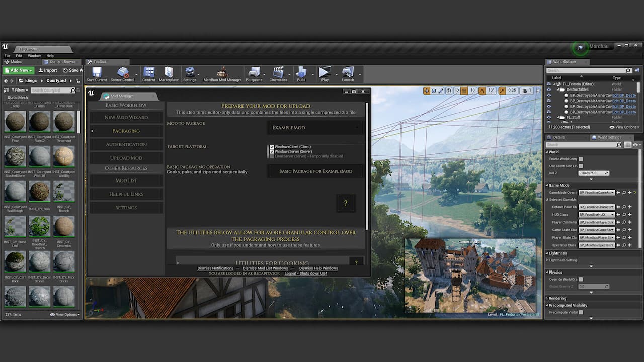Launch the Mordhau Mod Manager toolbar icon
644x362 pixels.
pos(222,74)
